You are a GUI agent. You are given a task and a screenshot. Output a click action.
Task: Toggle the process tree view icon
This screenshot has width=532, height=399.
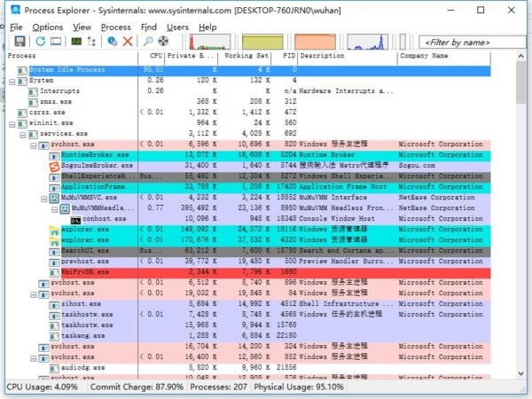pyautogui.click(x=91, y=42)
